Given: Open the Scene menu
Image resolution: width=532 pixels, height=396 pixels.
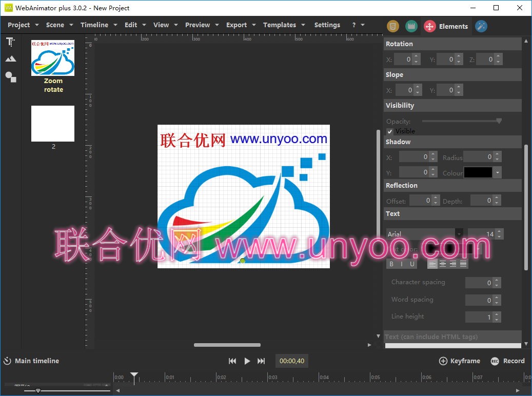Looking at the screenshot, I should [x=60, y=25].
